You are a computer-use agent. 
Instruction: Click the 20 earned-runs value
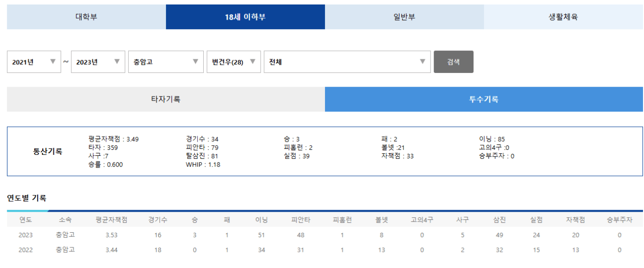[x=575, y=235]
